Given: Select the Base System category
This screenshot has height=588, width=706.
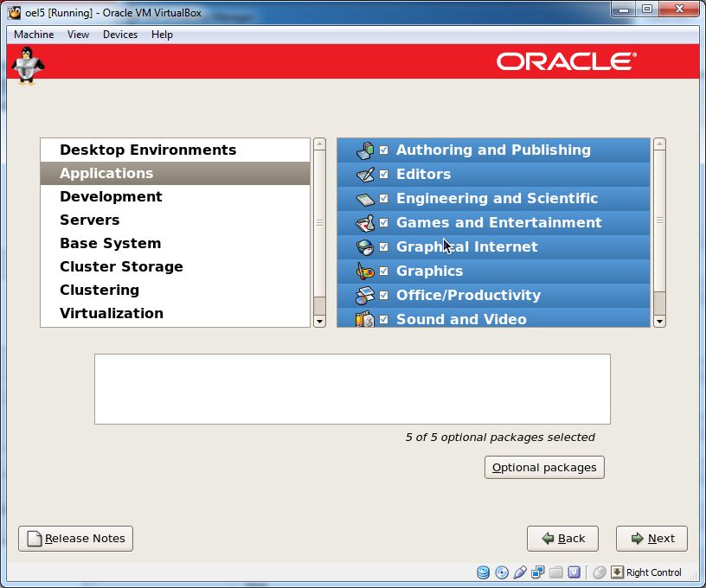Looking at the screenshot, I should 175,244.
